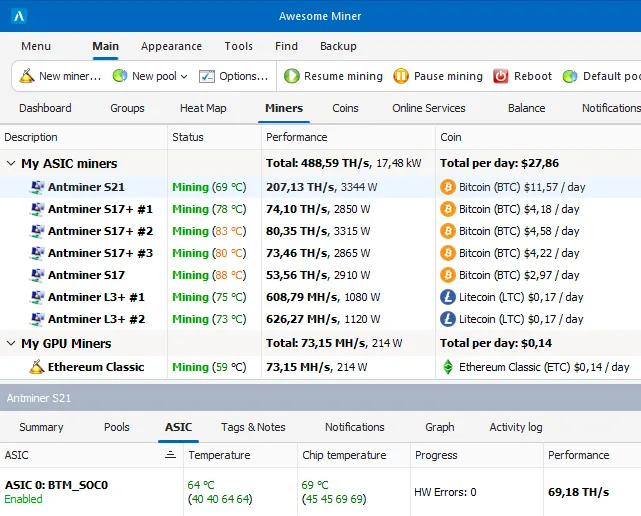Open the Menu button
The height and width of the screenshot is (516, 641).
pos(36,46)
